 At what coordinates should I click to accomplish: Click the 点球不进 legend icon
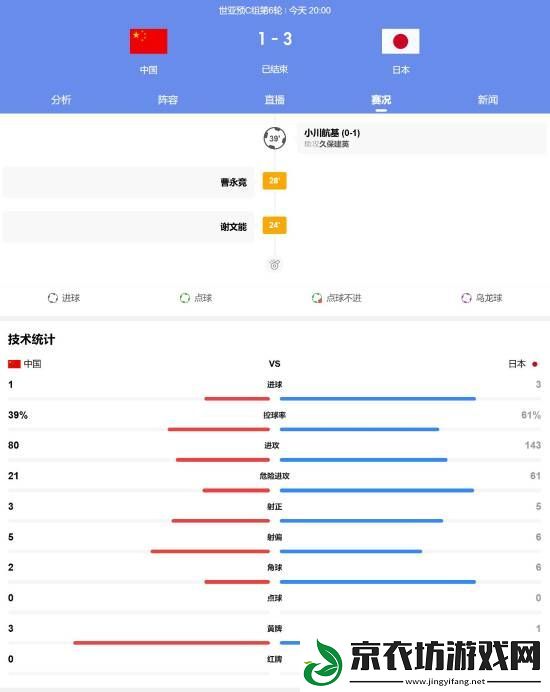[316, 298]
